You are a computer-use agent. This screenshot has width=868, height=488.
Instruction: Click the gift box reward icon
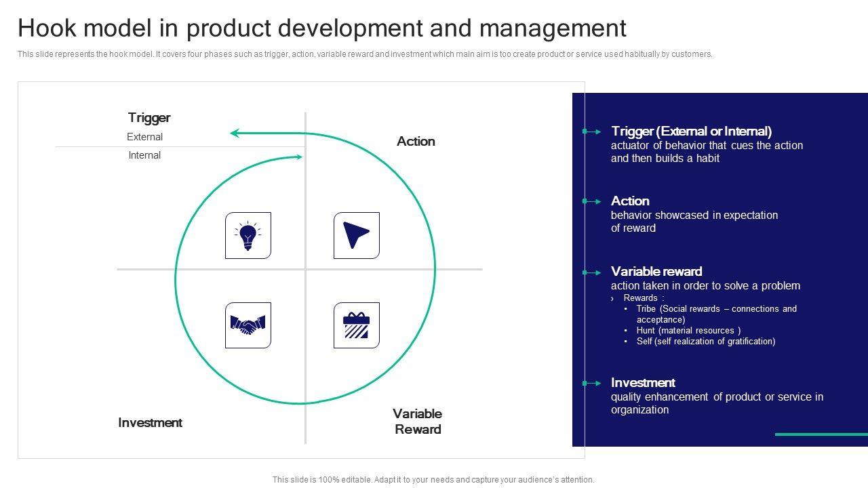357,325
